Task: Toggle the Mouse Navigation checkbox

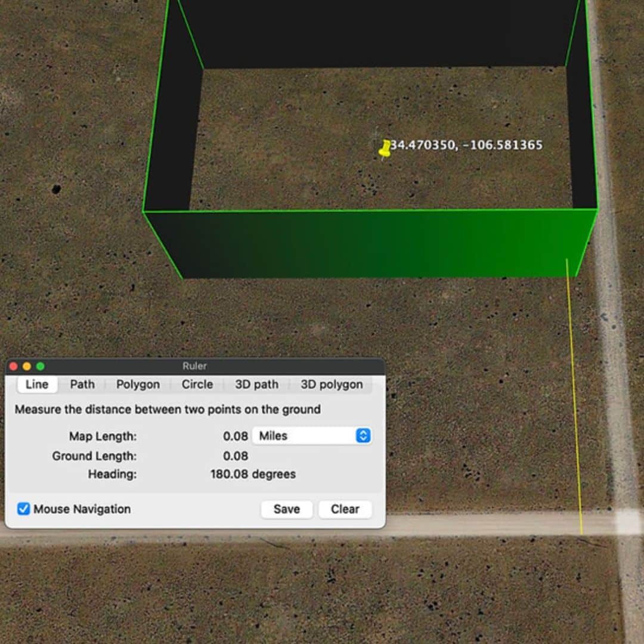Action: 23,509
